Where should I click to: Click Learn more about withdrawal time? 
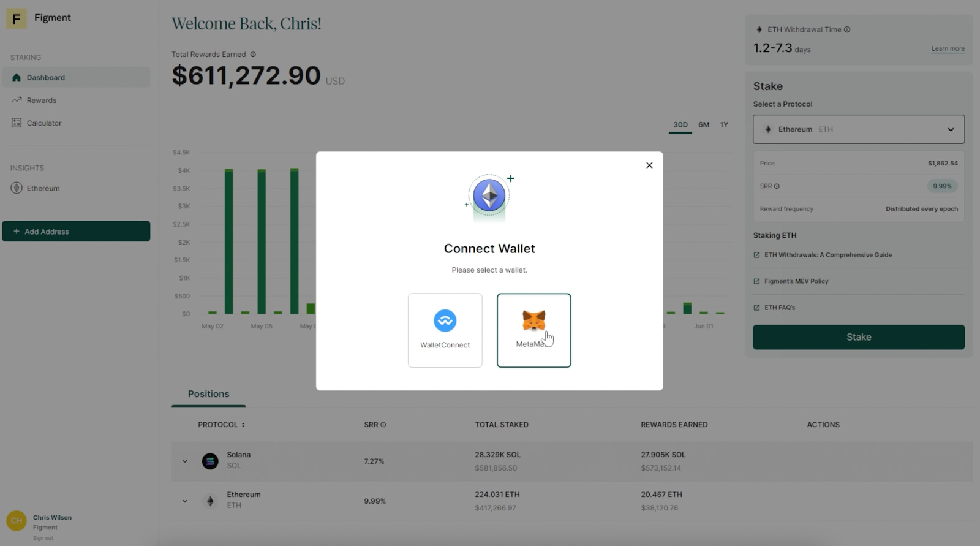[948, 49]
